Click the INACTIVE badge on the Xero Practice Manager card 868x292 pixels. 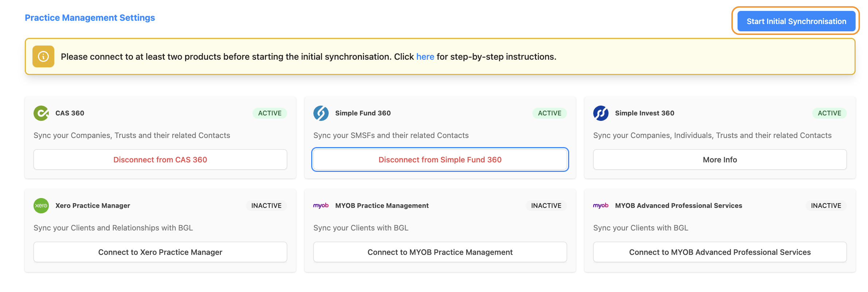coord(266,206)
